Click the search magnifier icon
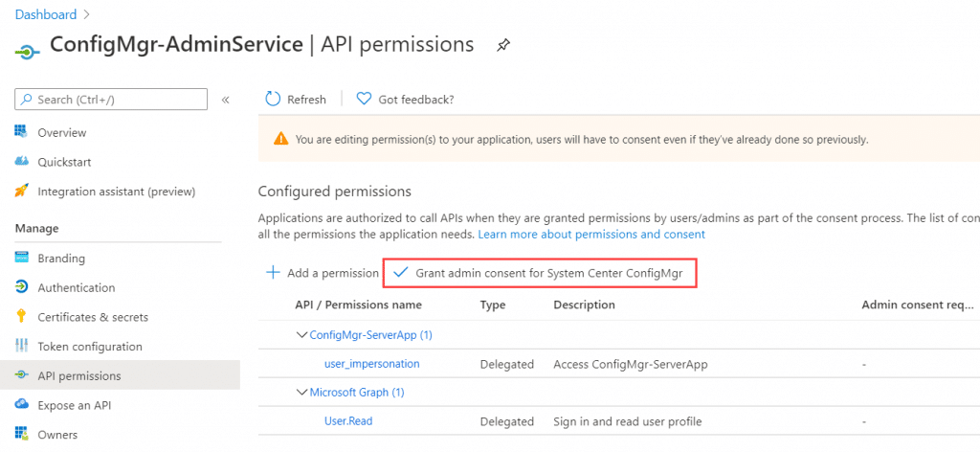The width and height of the screenshot is (980, 452). [27, 100]
